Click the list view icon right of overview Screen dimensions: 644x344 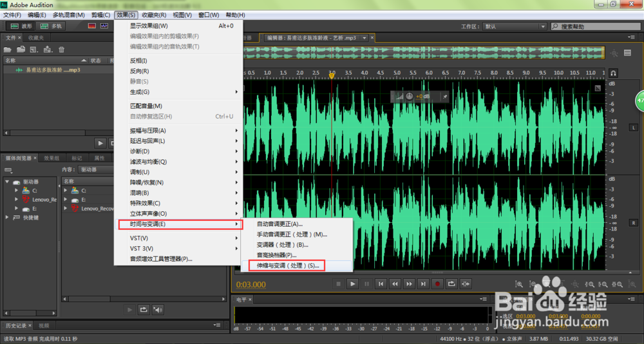(x=627, y=53)
